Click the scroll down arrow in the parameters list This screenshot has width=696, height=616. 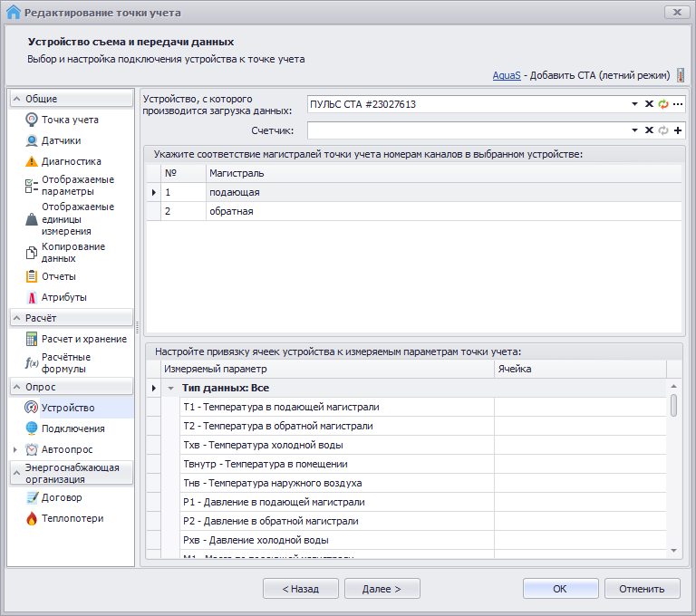click(674, 551)
